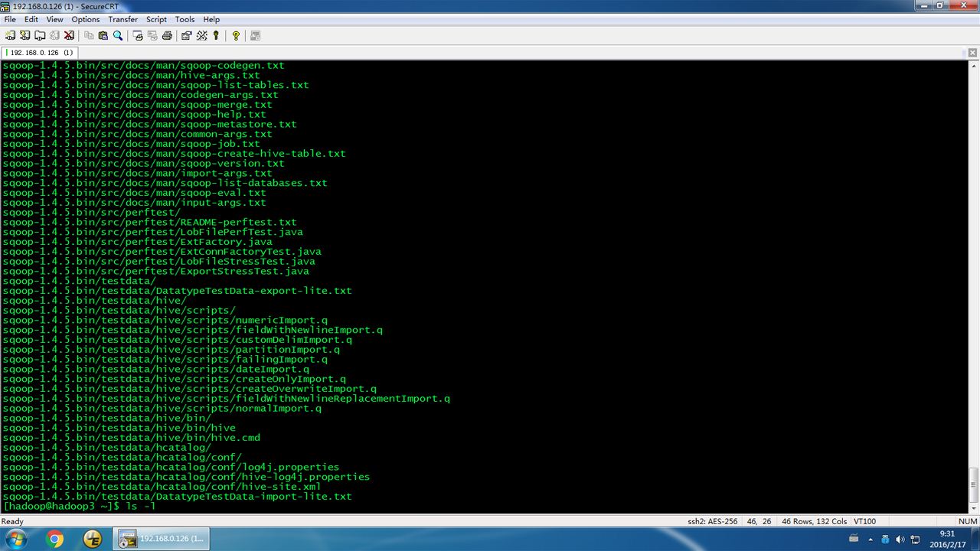Screen dimensions: 980x551
Task: Click the greyed Print Selection icon
Action: click(x=152, y=35)
